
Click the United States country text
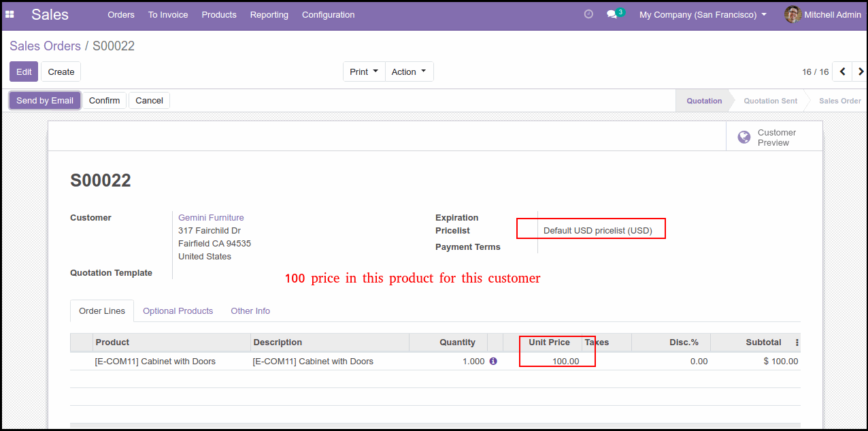[205, 256]
